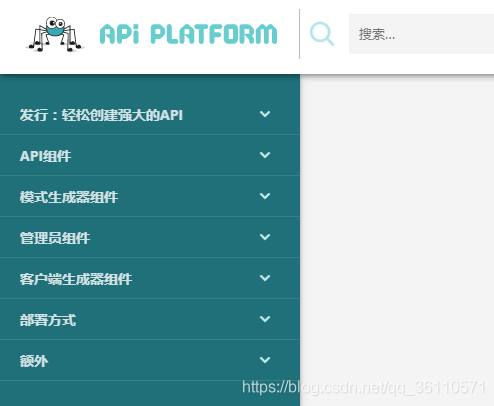
Task: Expand chevron beside 客户端生成器组件
Action: click(x=265, y=278)
